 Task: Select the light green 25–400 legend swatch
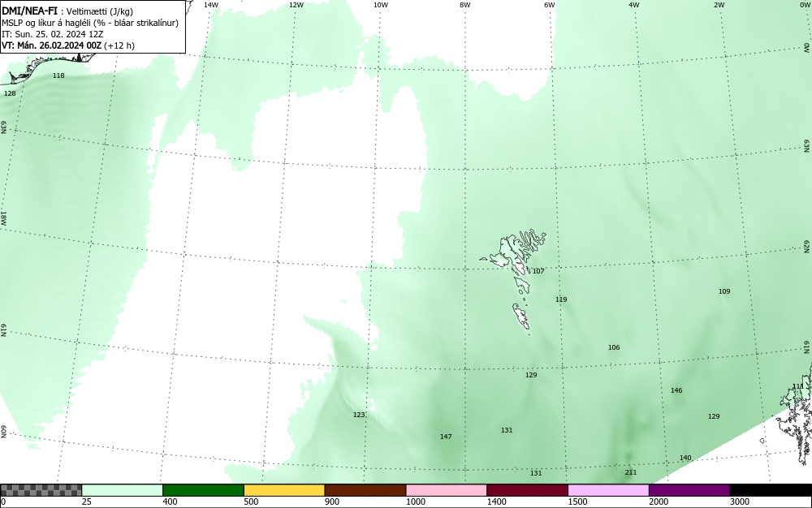click(123, 490)
